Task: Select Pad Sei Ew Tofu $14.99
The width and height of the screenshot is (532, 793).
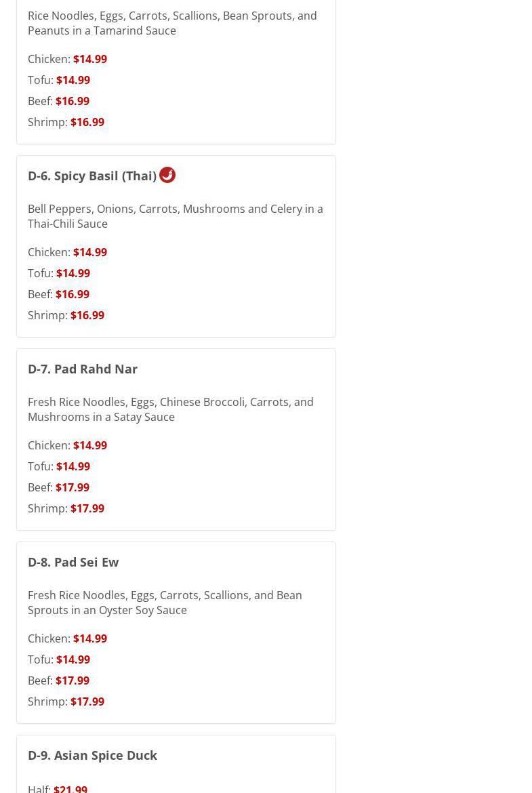Action: (73, 659)
